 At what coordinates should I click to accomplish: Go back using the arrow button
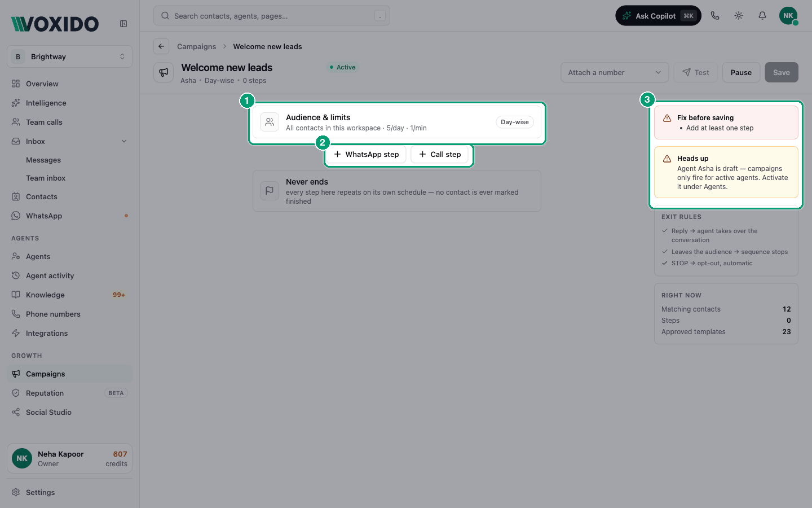161,46
